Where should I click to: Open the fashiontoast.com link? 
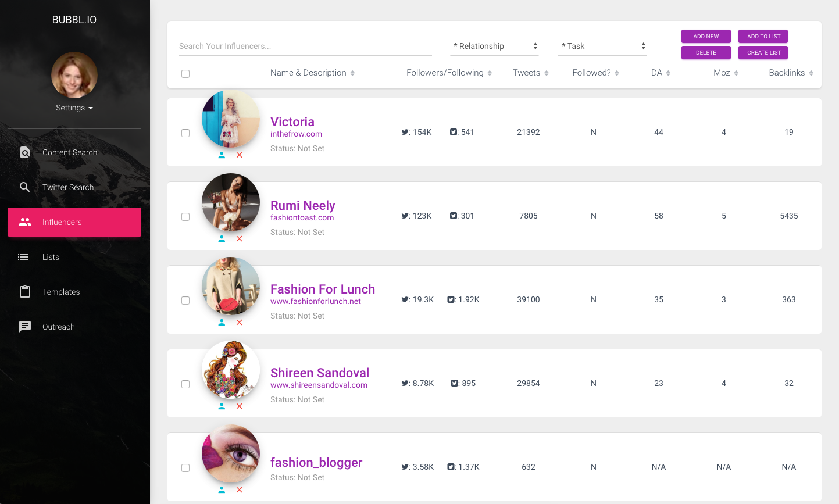pos(302,217)
